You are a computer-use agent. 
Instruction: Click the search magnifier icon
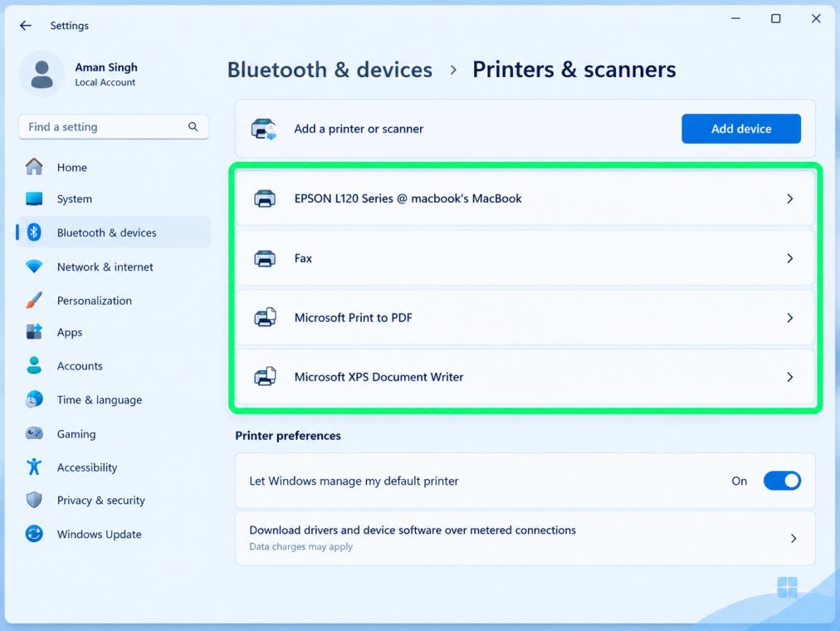pyautogui.click(x=193, y=126)
